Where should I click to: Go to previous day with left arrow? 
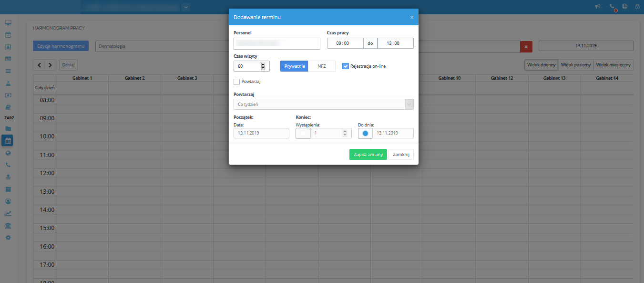(x=39, y=65)
